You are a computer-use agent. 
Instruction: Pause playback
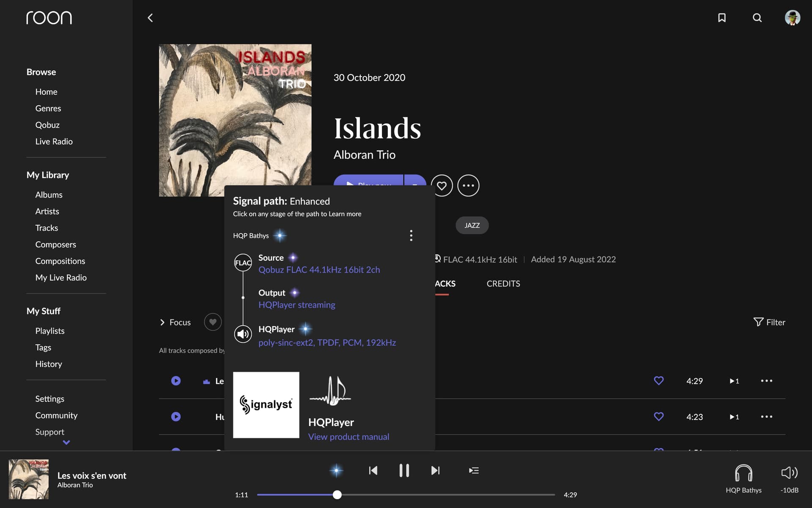[x=404, y=470]
